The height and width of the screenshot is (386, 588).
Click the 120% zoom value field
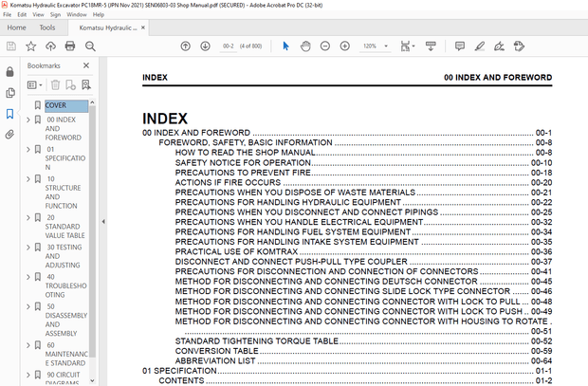point(370,46)
